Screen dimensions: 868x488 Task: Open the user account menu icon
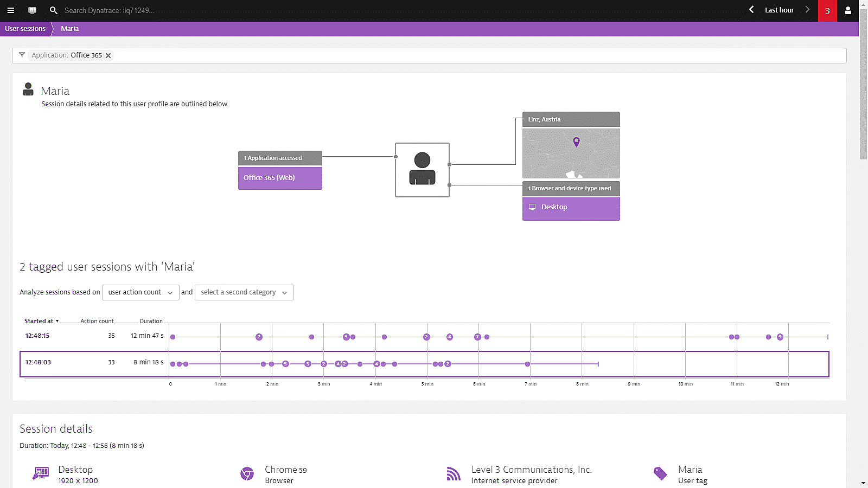point(848,10)
